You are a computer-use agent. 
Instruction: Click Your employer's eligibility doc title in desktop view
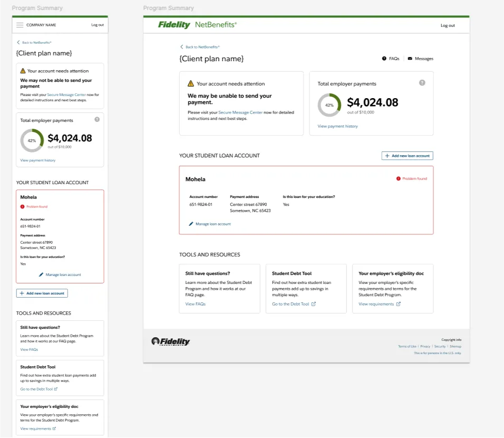coord(391,273)
